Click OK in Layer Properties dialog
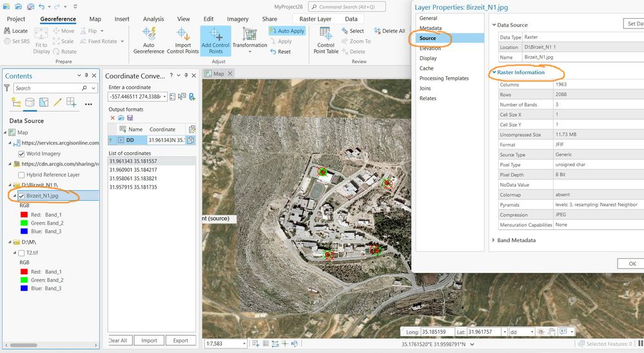The width and height of the screenshot is (644, 353). 632,264
